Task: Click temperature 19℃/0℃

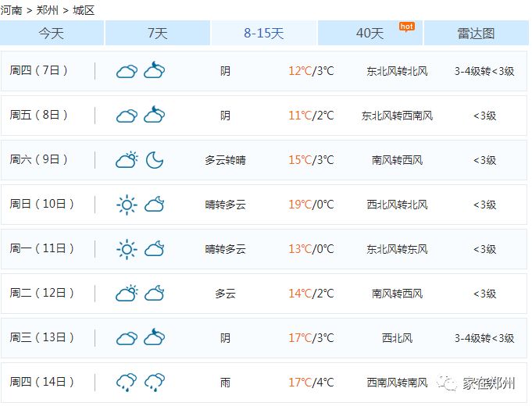Action: pos(311,205)
